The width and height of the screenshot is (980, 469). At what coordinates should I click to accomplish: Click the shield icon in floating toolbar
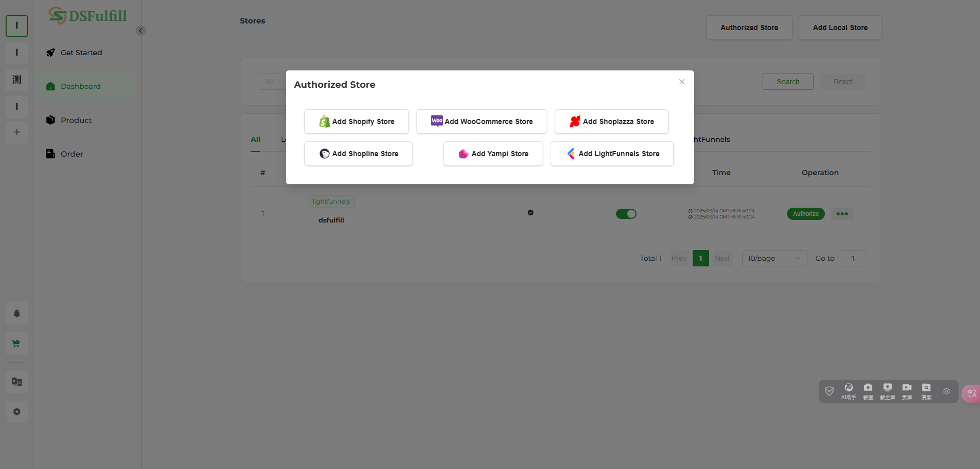(829, 391)
